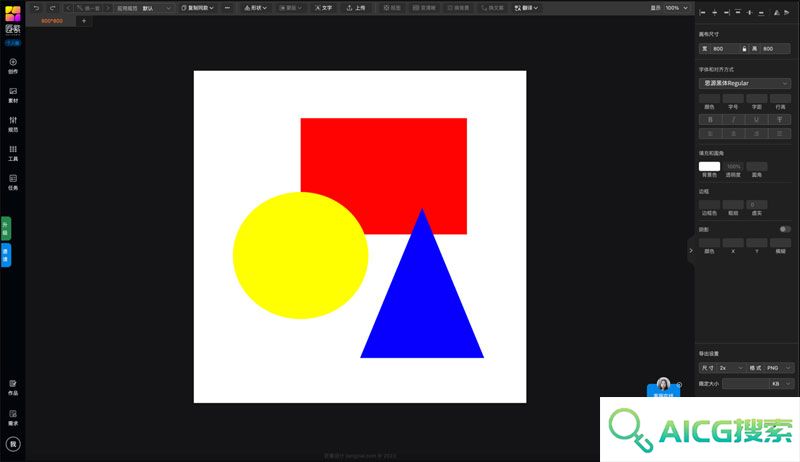Open the 需求 requirements sidebar section

[13, 418]
